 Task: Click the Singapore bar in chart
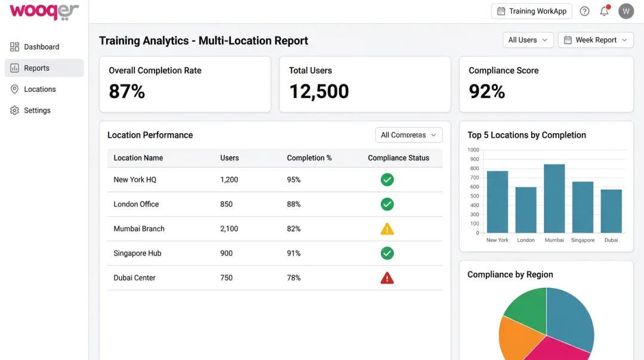tap(583, 207)
